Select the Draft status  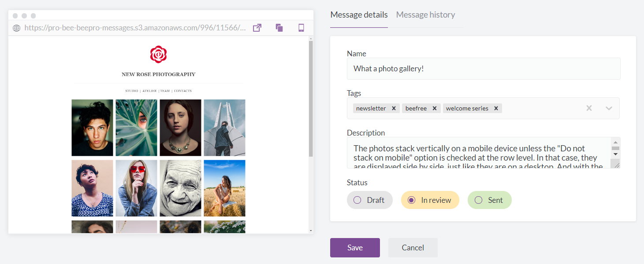tap(370, 200)
